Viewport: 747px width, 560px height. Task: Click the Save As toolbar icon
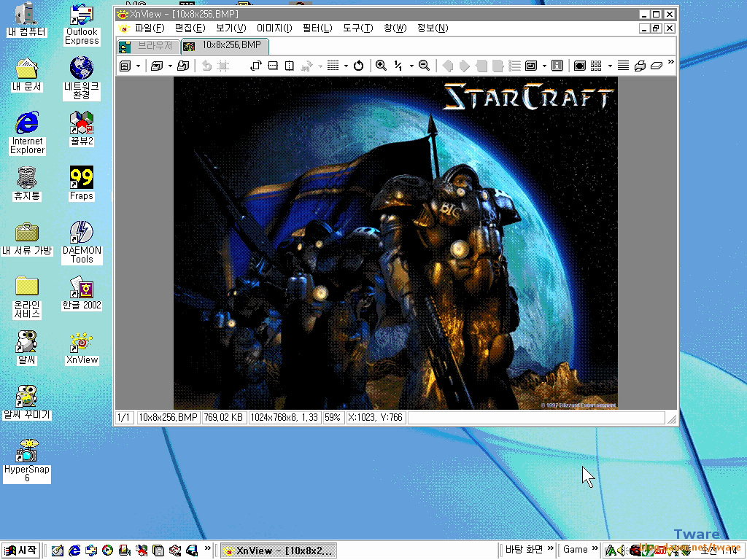click(x=183, y=66)
